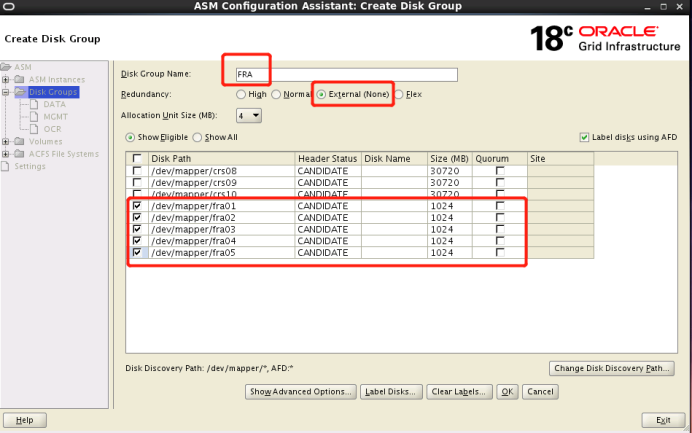Select the MGMT disk group tree item
Viewport: 692px width, 433px height.
point(56,117)
